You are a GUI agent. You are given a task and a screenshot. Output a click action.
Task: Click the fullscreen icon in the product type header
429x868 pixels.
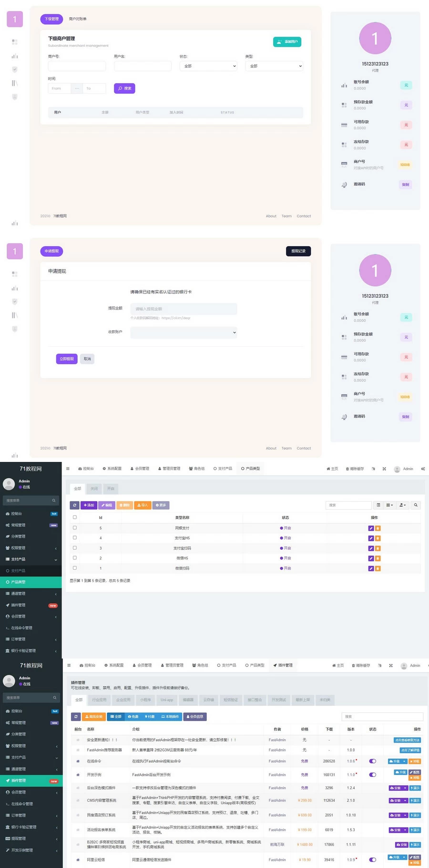[x=384, y=469]
